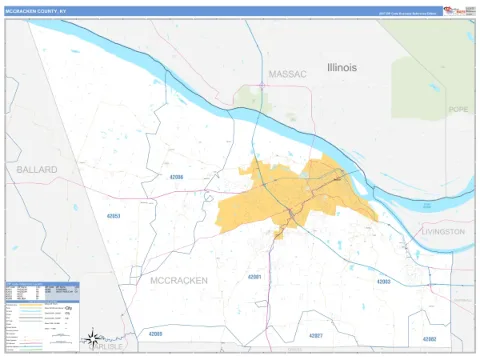Select the 'BALLARD' county label
Screen dimensions: 480x360
tap(37, 170)
